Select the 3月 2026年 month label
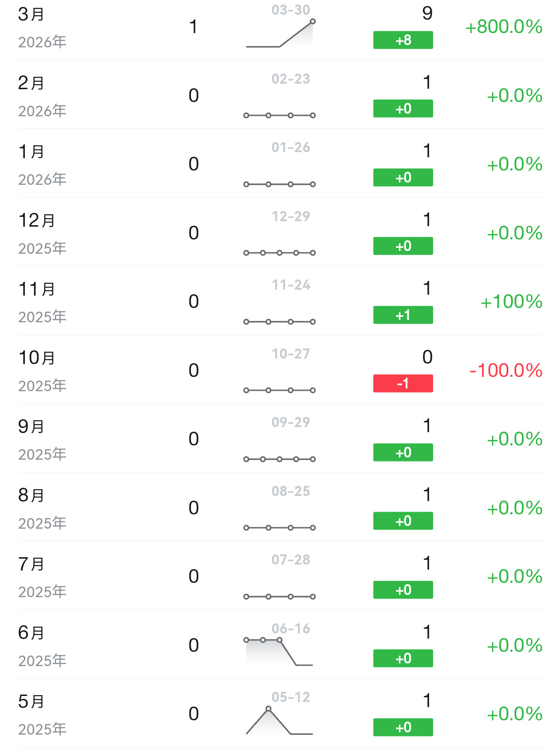Screen dimensions: 560x753 coord(42,28)
